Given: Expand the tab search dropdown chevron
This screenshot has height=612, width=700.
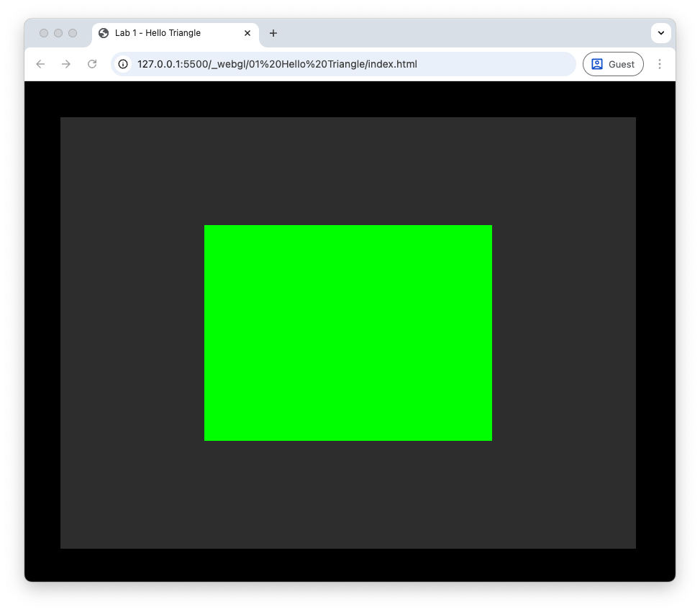Looking at the screenshot, I should (660, 33).
